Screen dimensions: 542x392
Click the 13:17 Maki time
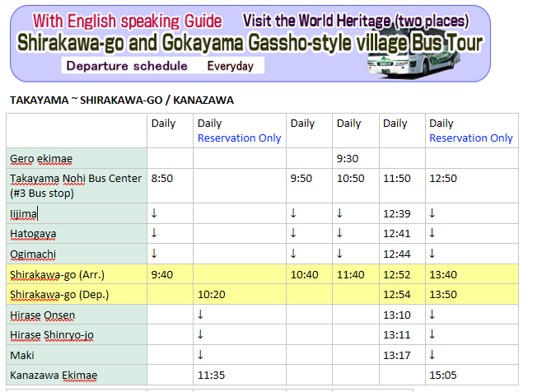coord(397,356)
